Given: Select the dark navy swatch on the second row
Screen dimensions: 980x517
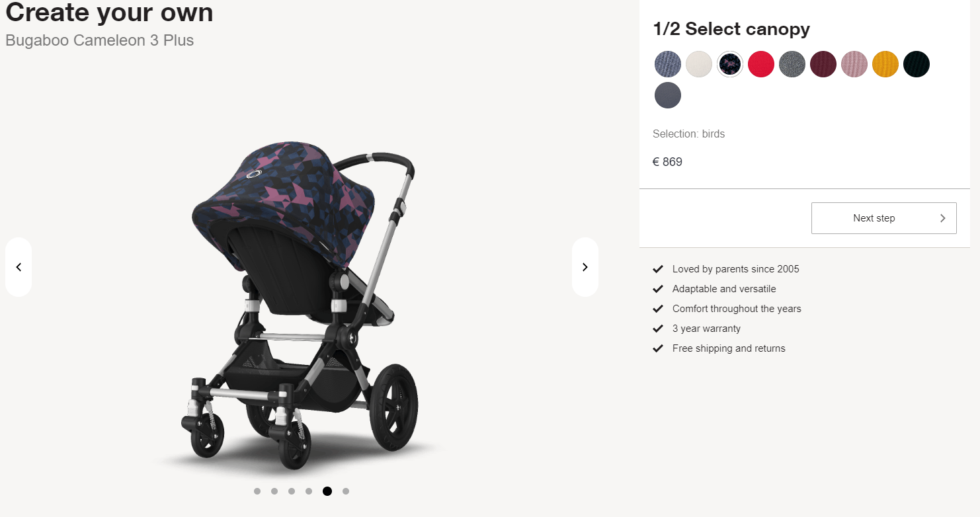Looking at the screenshot, I should click(667, 95).
